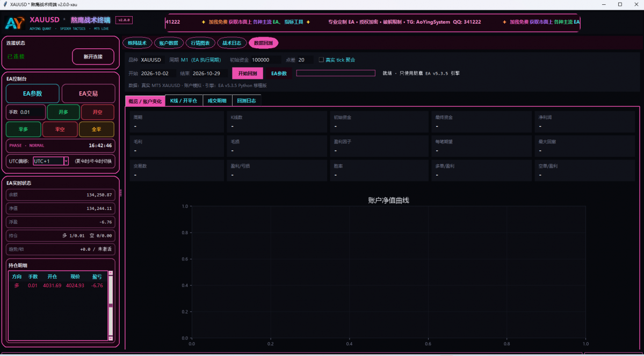Image resolution: width=644 pixels, height=356 pixels.
Task: Click the 品种 field showing XAUUSD
Action: click(x=153, y=60)
